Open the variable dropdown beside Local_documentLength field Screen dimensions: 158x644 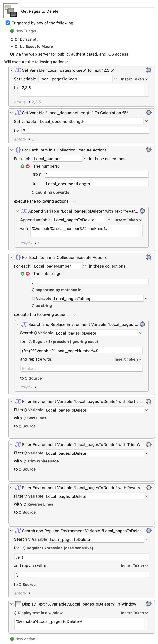(x=147, y=121)
